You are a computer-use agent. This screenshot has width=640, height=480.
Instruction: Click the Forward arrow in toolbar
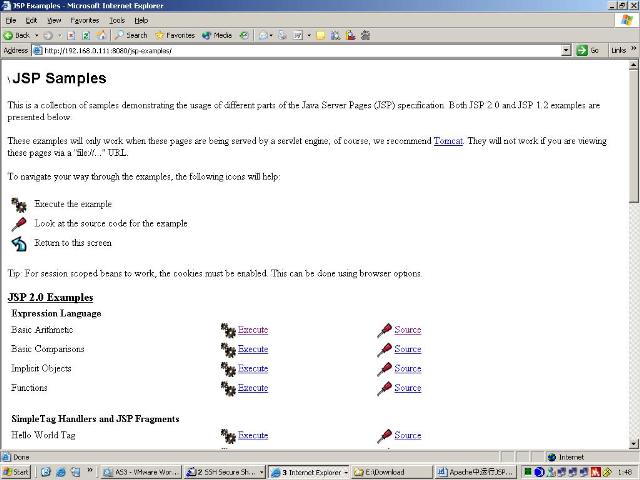coord(48,36)
